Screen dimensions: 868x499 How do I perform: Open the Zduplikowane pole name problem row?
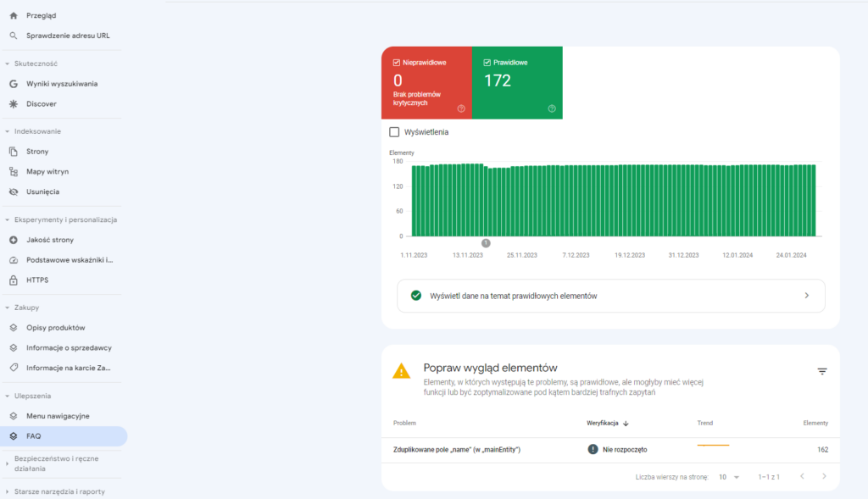(610, 450)
